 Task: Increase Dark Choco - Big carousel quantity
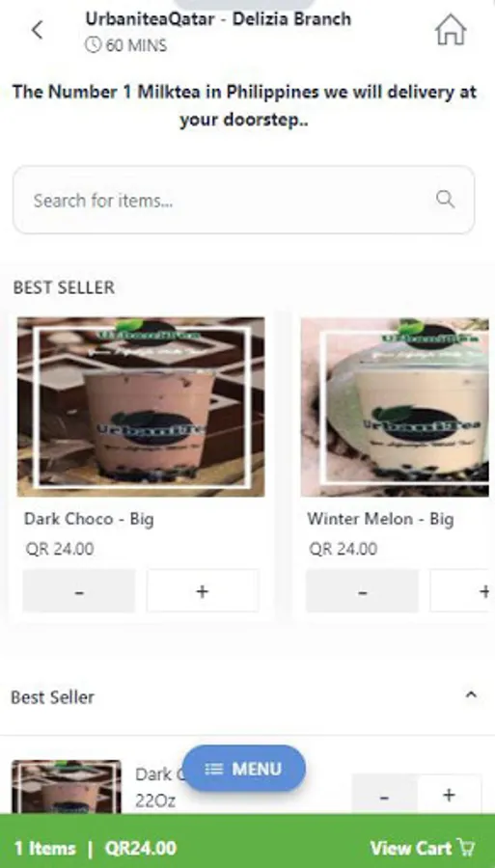click(202, 590)
